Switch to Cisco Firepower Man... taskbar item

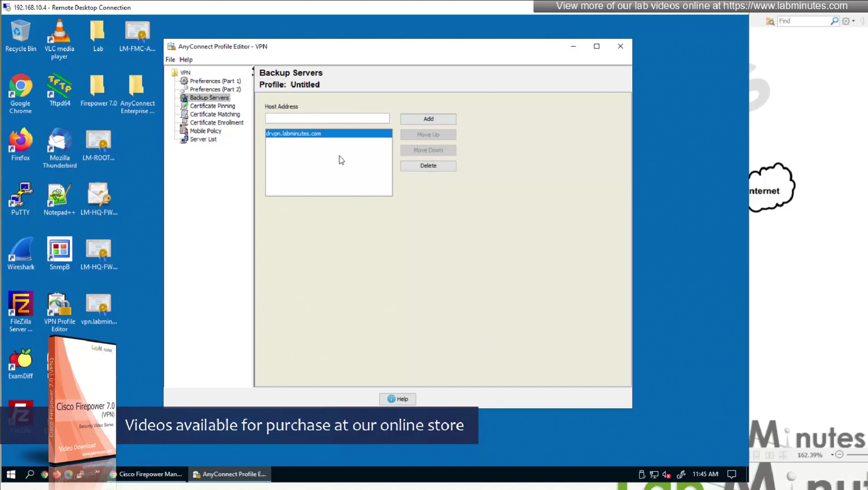point(147,474)
